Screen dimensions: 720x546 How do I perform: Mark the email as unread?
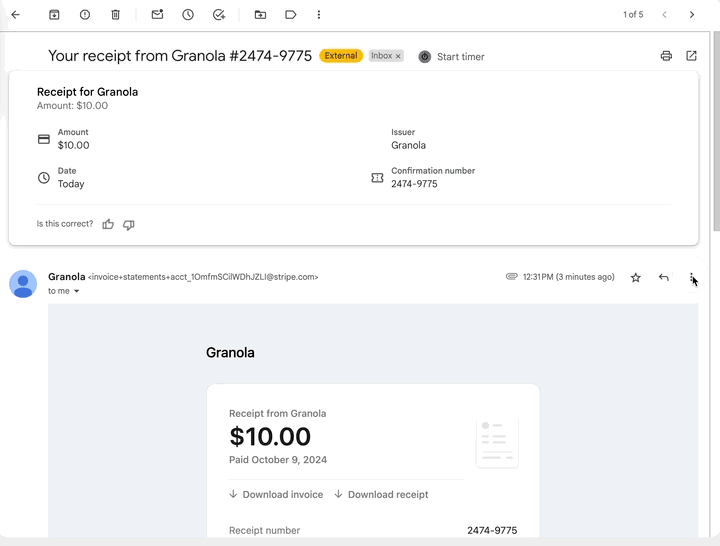[158, 15]
